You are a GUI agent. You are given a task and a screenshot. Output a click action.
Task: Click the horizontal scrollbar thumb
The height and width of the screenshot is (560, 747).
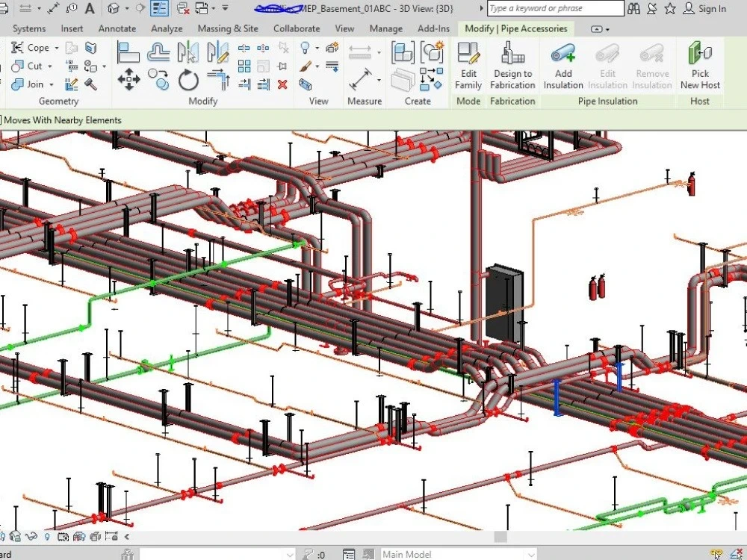[500, 537]
